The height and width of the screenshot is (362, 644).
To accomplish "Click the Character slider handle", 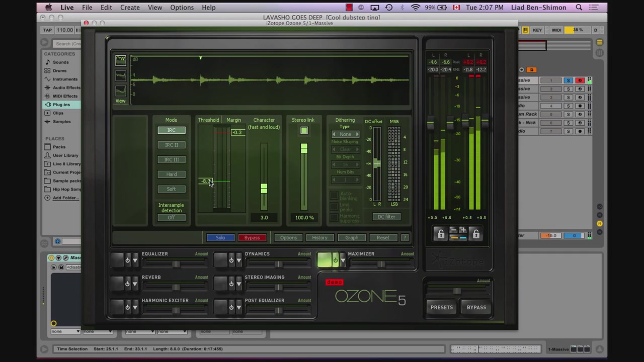I will pyautogui.click(x=264, y=189).
